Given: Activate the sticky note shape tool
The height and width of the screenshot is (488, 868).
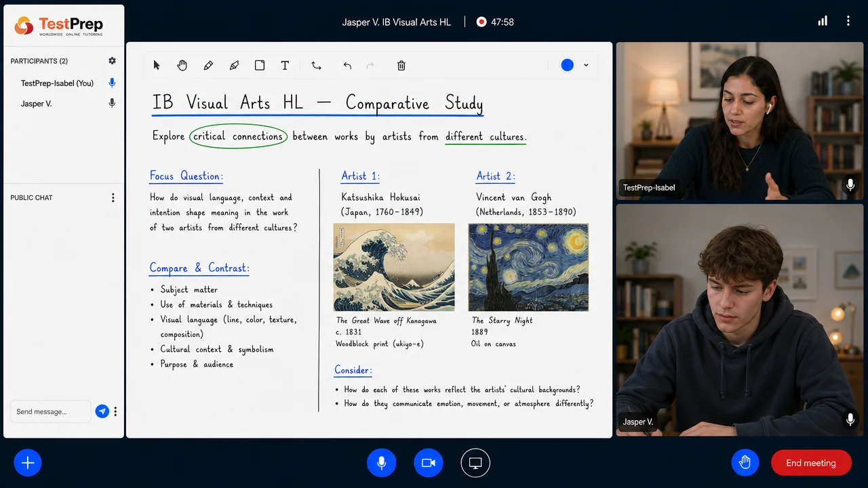Looking at the screenshot, I should click(x=260, y=66).
